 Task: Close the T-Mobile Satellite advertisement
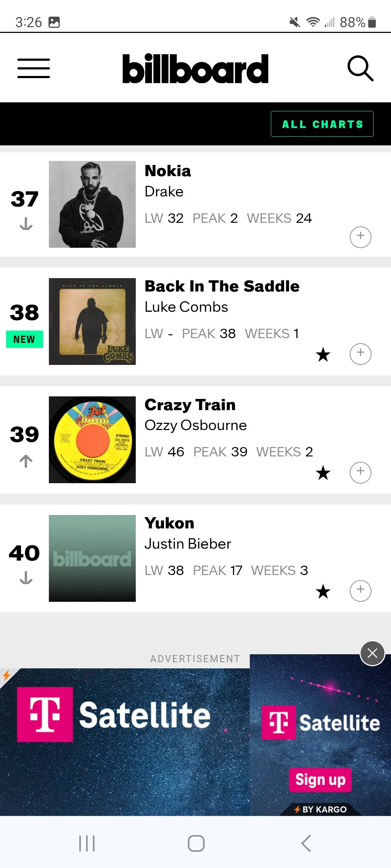coord(372,653)
